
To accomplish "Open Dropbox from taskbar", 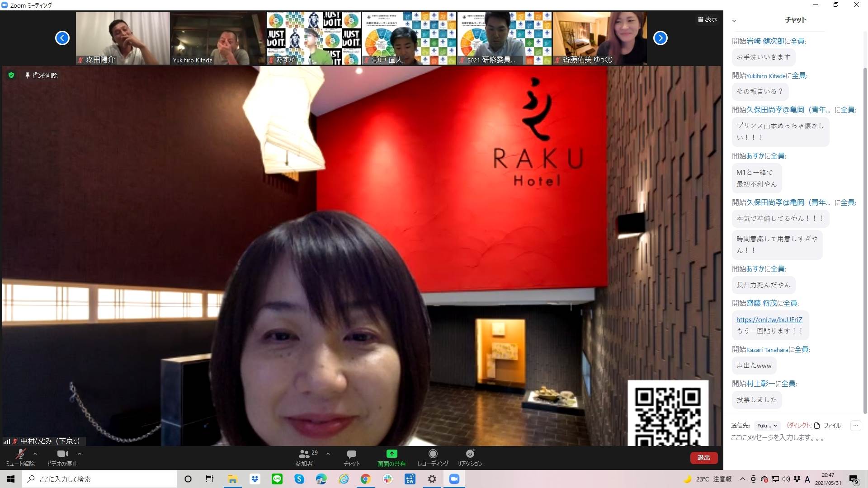I will pyautogui.click(x=255, y=479).
